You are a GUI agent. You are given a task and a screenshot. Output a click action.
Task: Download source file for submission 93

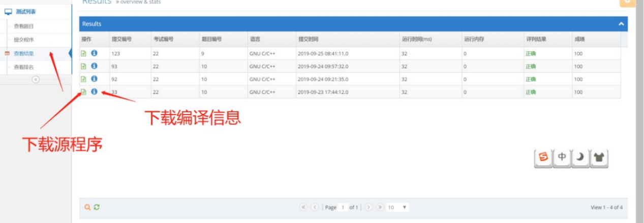pos(84,66)
